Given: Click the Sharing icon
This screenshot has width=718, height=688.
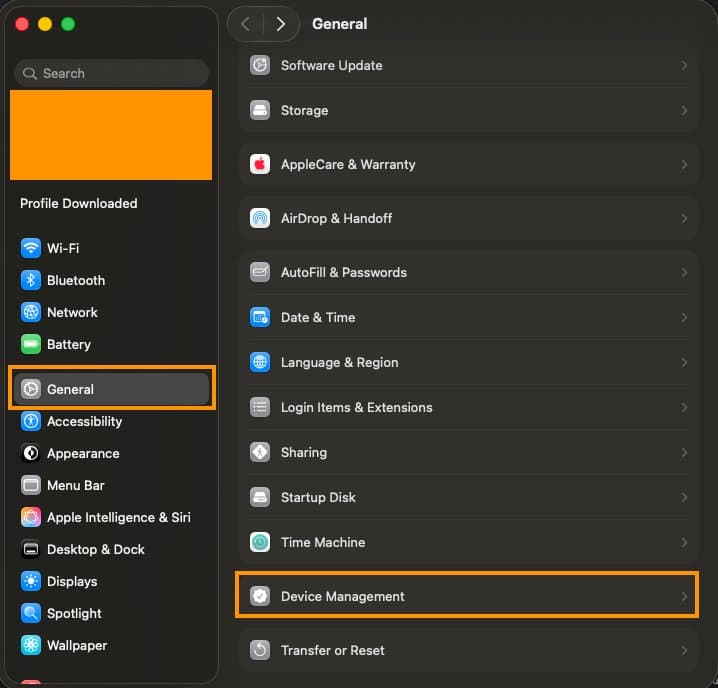Looking at the screenshot, I should tap(260, 453).
